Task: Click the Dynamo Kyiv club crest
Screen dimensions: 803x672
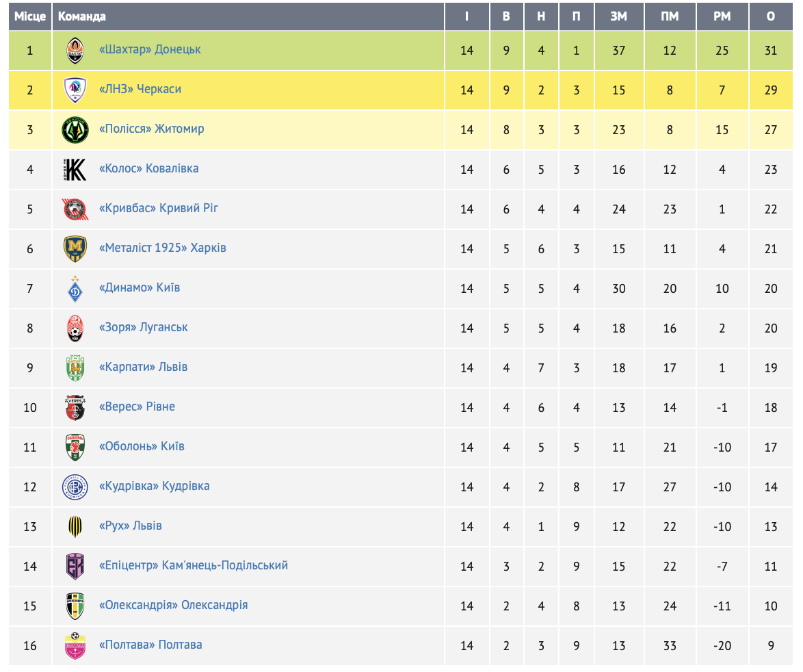Action: coord(75,289)
